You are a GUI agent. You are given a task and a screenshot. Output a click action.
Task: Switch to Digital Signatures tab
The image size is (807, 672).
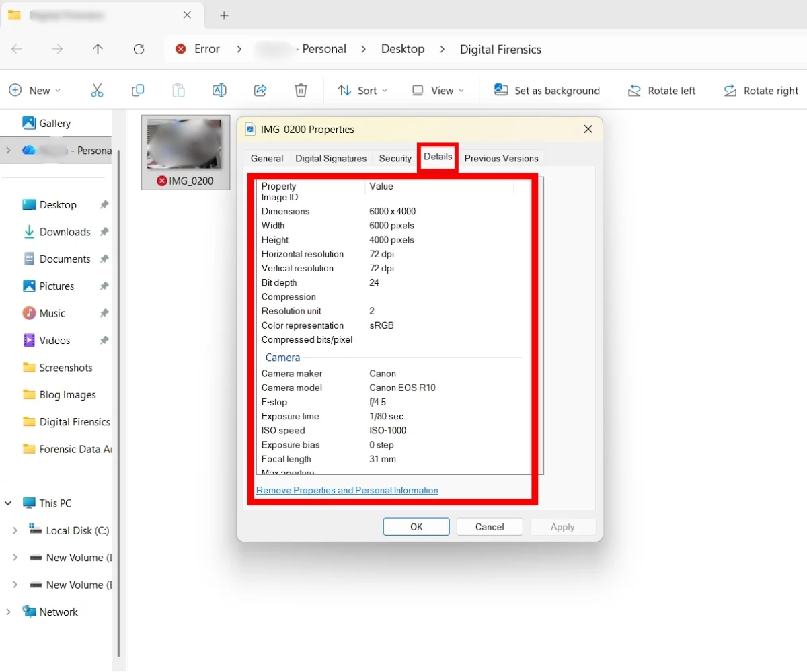(x=331, y=159)
